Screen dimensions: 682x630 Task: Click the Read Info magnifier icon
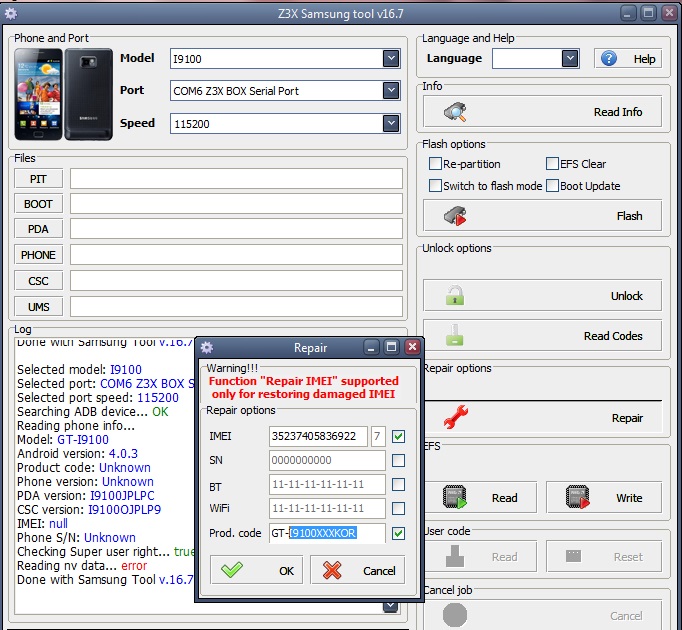455,112
